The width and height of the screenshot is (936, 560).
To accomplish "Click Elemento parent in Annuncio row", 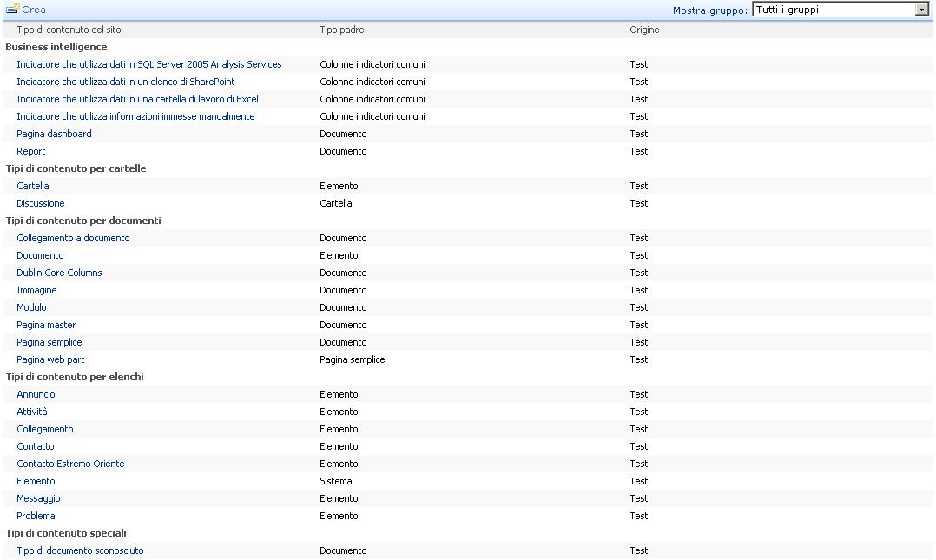I will 339,394.
